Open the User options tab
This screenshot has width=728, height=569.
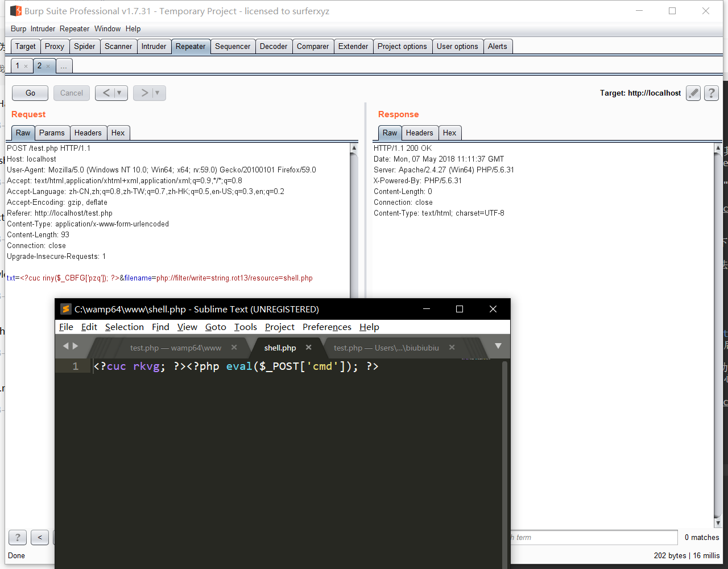457,46
